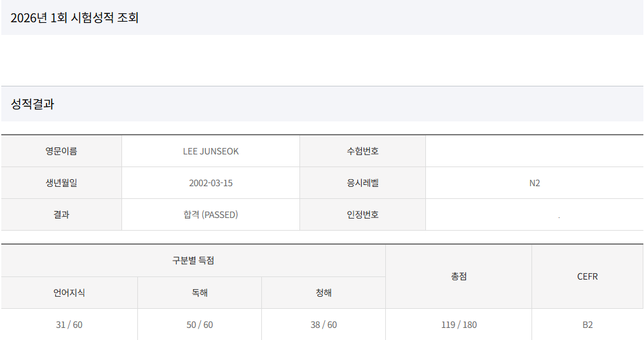Select the 합격 (PASSED) result text

pyautogui.click(x=210, y=215)
